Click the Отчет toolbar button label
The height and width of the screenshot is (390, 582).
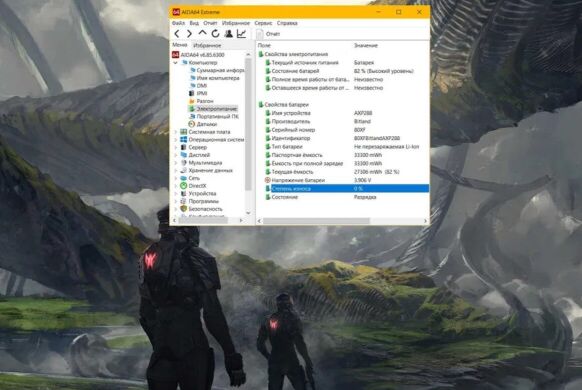click(x=273, y=34)
